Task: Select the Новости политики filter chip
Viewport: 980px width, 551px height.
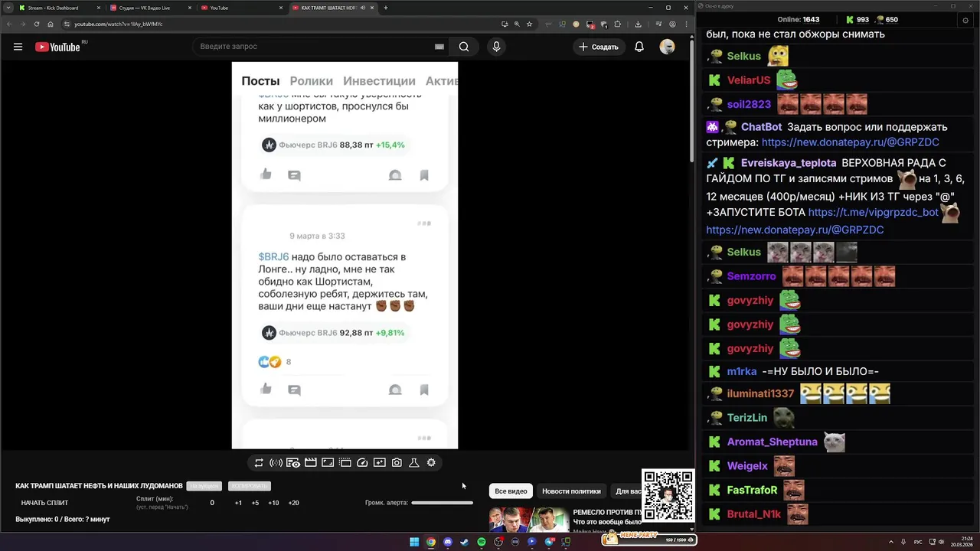Action: 571,491
